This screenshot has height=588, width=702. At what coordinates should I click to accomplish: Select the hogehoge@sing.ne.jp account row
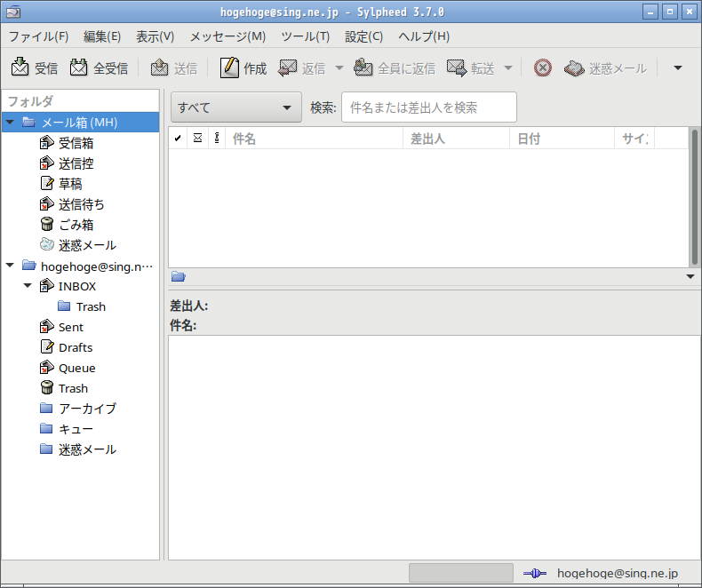tap(81, 266)
